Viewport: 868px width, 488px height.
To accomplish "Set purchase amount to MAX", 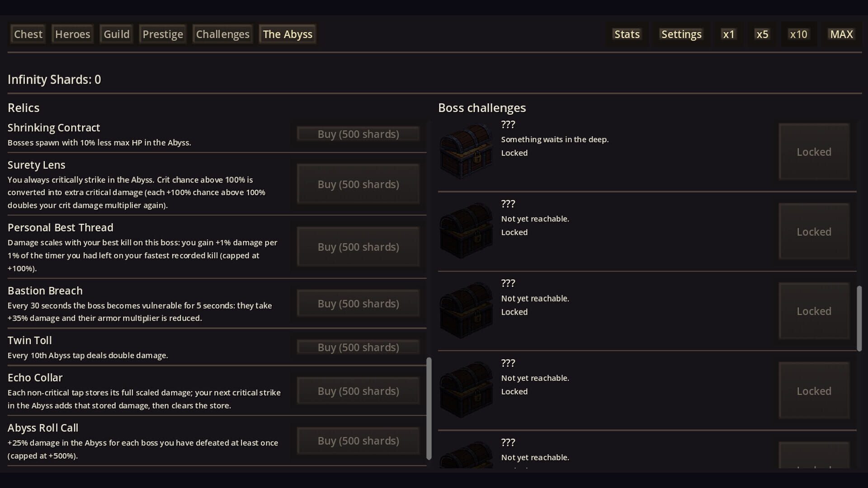I will point(840,34).
